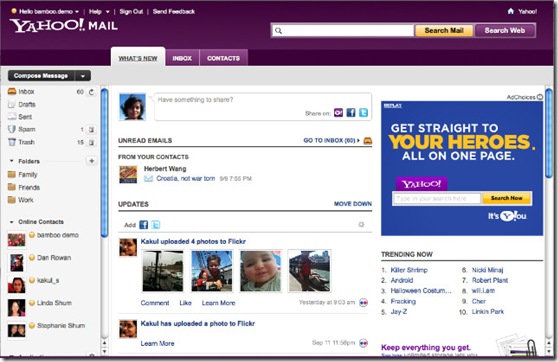Open updates settings gear icon

pos(361,224)
